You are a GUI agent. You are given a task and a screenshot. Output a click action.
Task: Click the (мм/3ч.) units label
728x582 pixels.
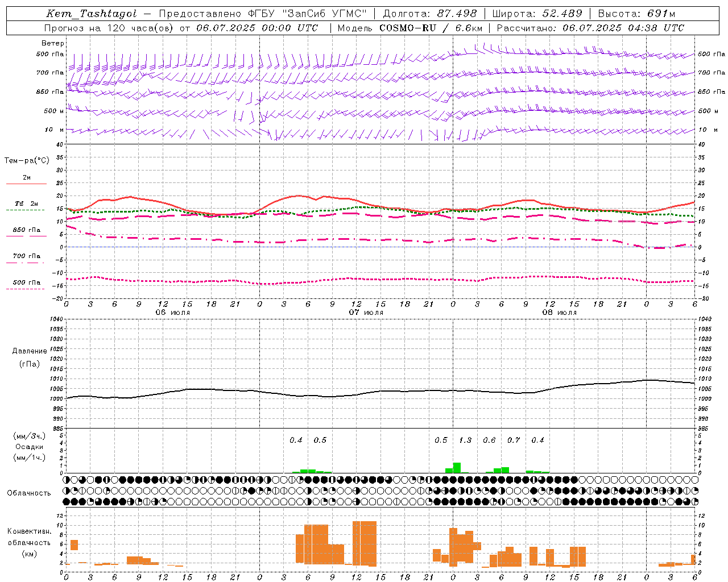[30, 436]
